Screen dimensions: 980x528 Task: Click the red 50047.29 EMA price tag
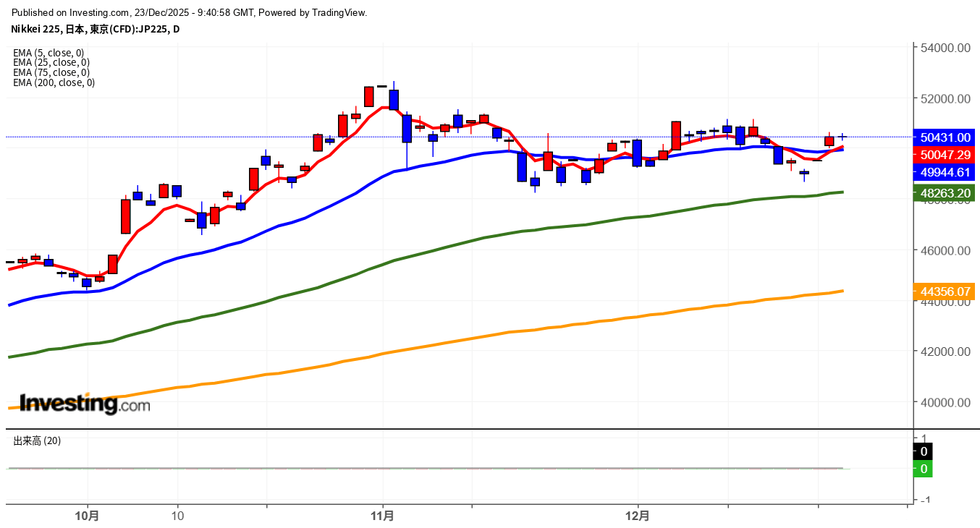[x=945, y=155]
